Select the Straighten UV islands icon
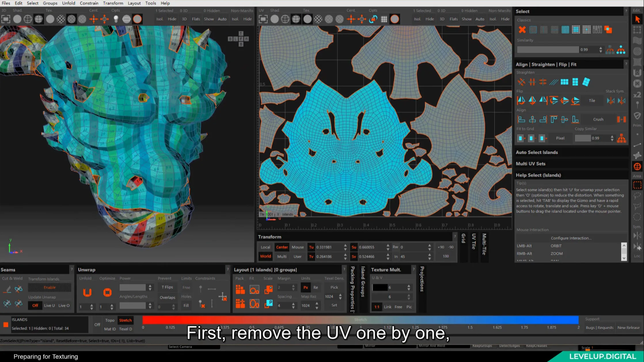 tap(586, 82)
